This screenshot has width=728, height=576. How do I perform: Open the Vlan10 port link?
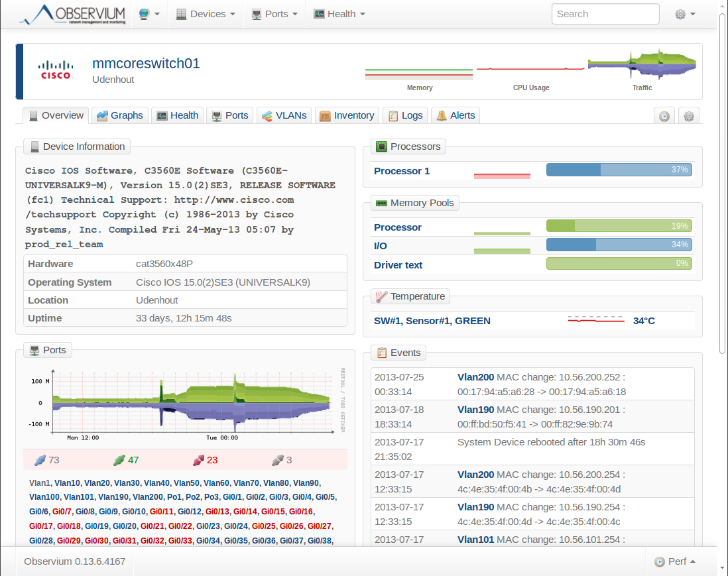click(x=68, y=483)
